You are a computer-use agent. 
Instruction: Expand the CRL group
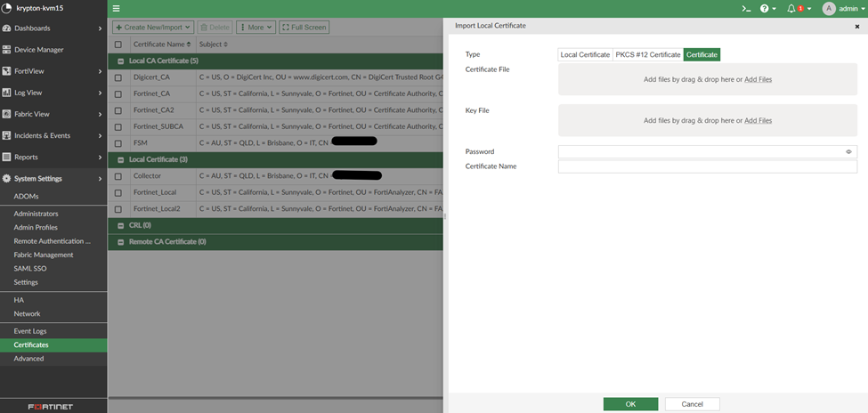point(121,226)
